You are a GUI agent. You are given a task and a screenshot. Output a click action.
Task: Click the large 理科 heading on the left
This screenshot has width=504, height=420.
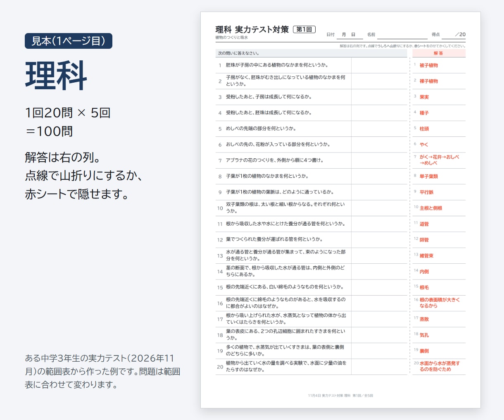tap(56, 75)
